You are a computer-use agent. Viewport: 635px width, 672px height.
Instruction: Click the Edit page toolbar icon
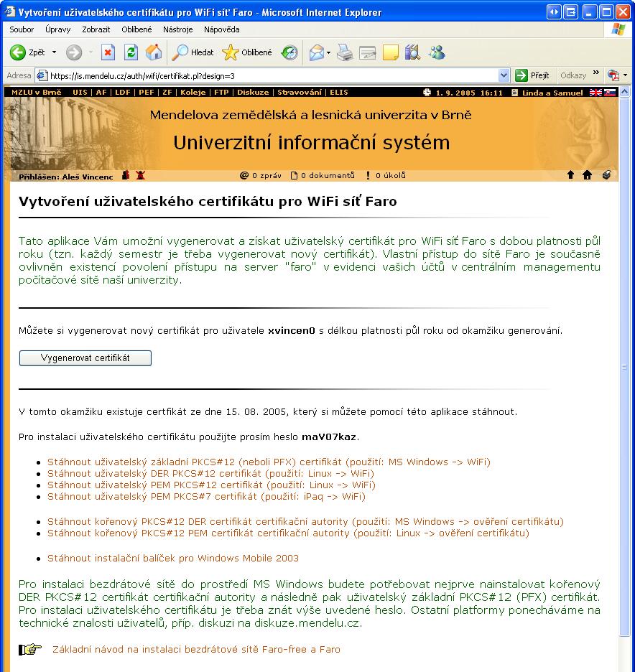click(x=368, y=52)
